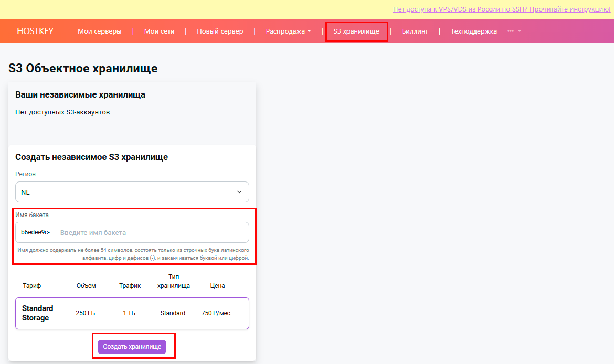Click the Имя бакета field label

32,215
